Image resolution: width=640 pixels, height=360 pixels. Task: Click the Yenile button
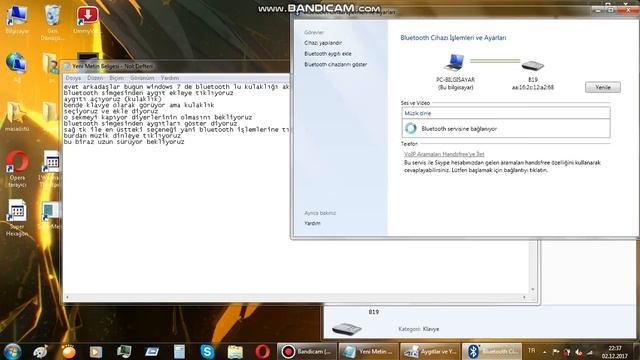(x=602, y=87)
